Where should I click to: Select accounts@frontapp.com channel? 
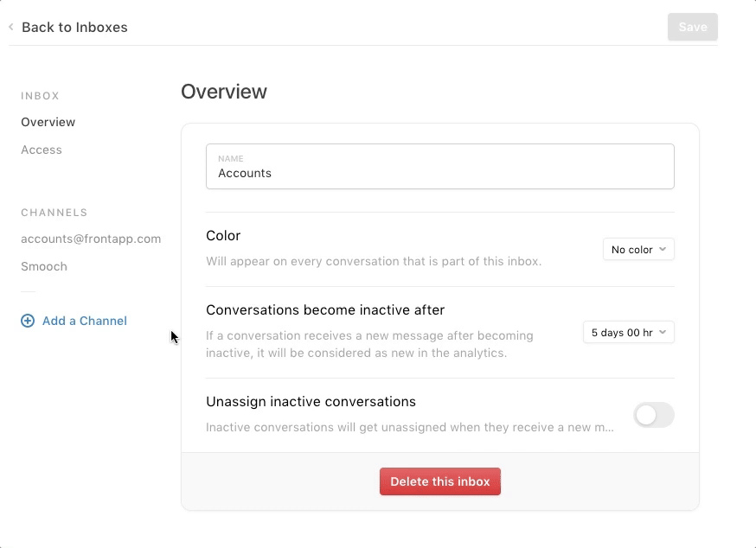coord(91,239)
